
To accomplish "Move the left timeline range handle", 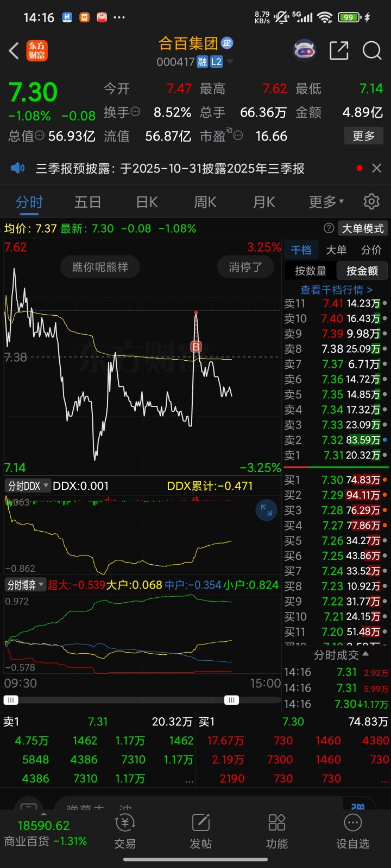I will point(11,700).
